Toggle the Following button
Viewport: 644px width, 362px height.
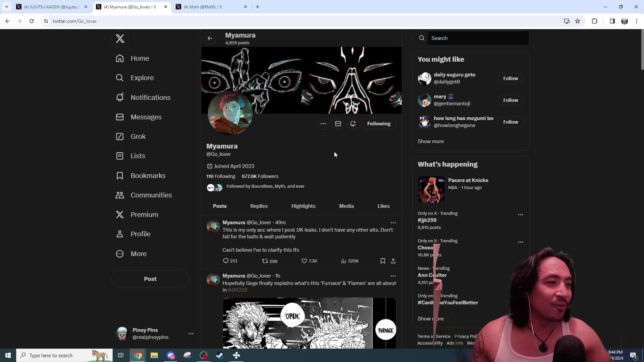click(x=379, y=124)
